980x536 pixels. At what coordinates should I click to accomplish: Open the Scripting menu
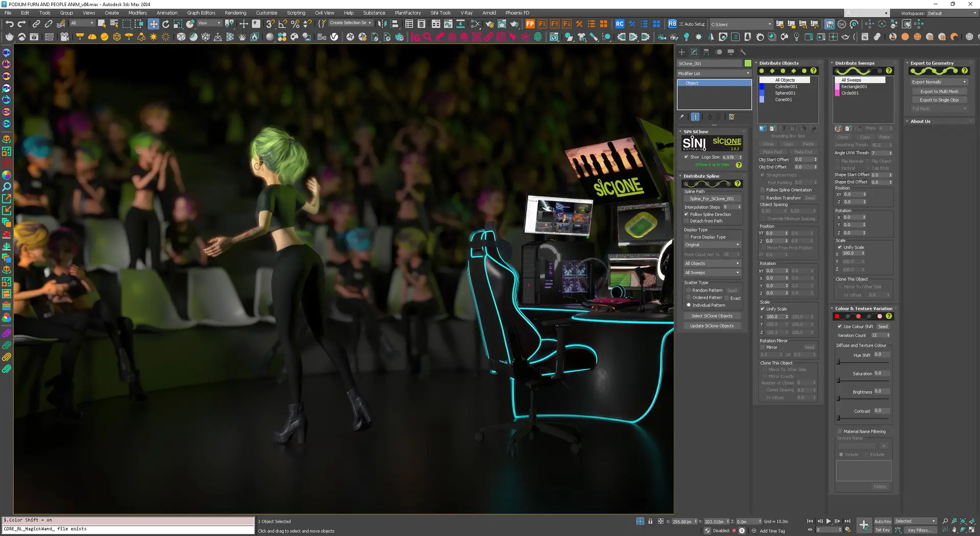[x=296, y=13]
